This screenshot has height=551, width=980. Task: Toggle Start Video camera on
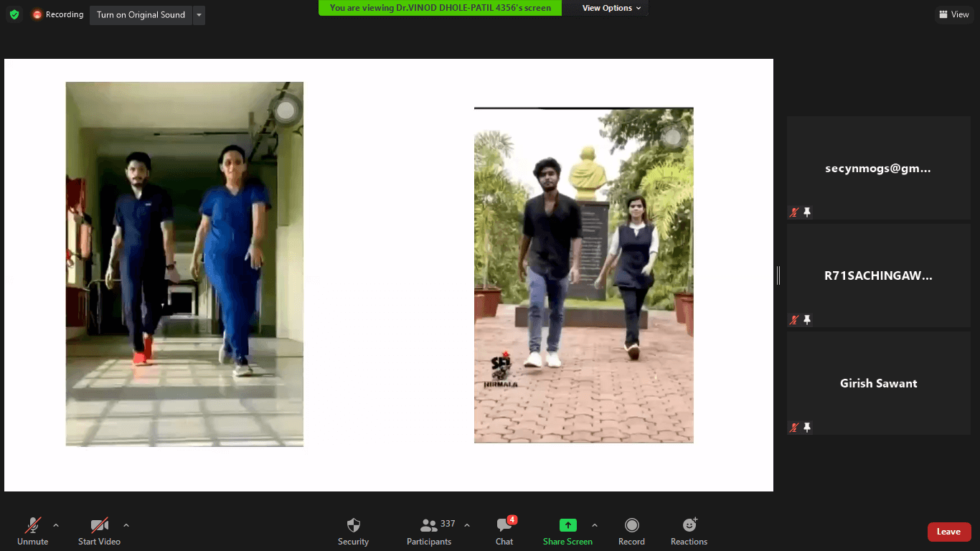point(99,532)
